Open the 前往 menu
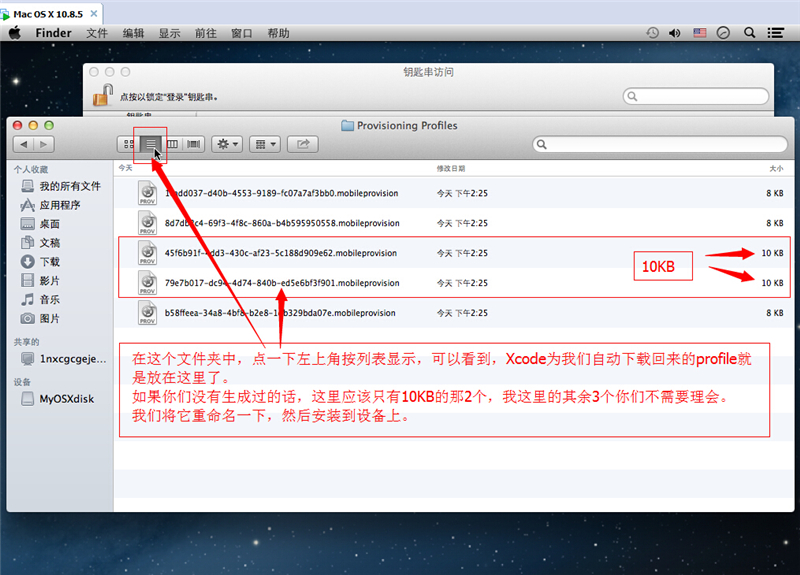 tap(206, 33)
